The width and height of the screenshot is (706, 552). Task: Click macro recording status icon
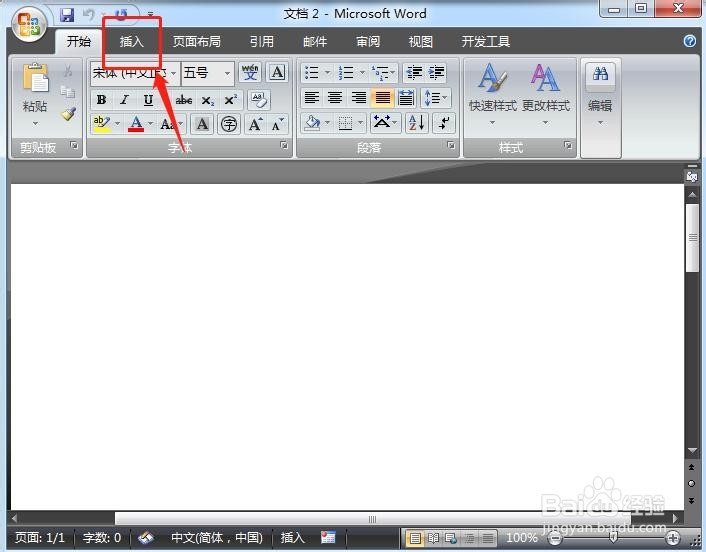[x=328, y=537]
